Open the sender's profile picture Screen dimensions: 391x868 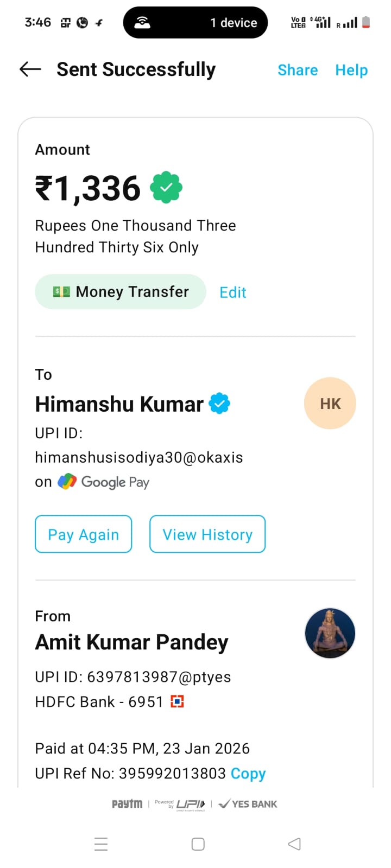(330, 633)
